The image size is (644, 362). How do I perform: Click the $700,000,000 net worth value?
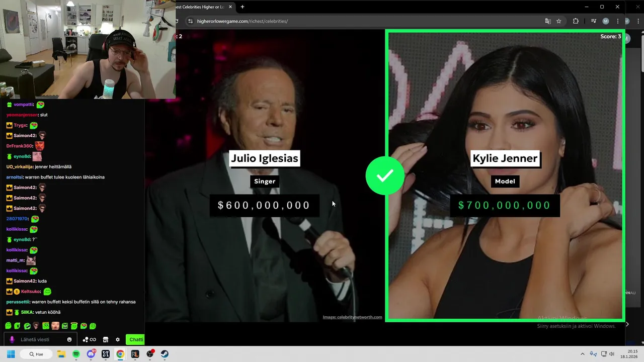tap(505, 205)
